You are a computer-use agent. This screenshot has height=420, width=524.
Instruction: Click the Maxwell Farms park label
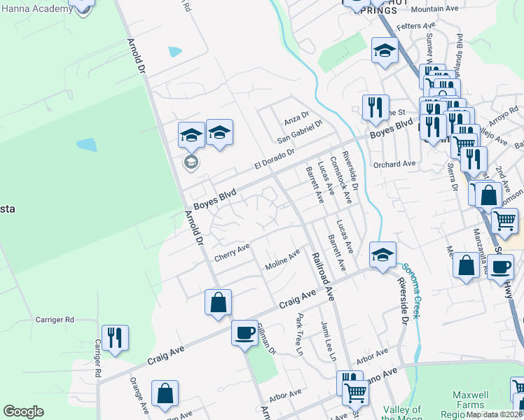pos(470,405)
